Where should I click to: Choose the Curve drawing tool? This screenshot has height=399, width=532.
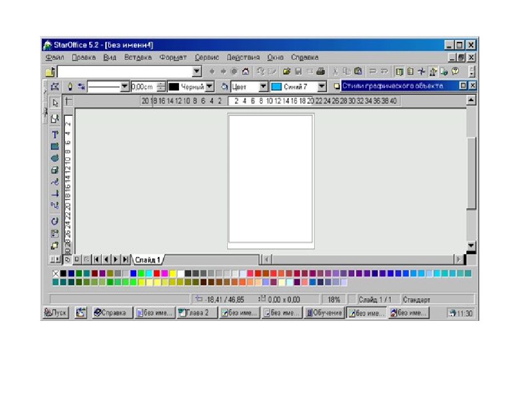55,182
